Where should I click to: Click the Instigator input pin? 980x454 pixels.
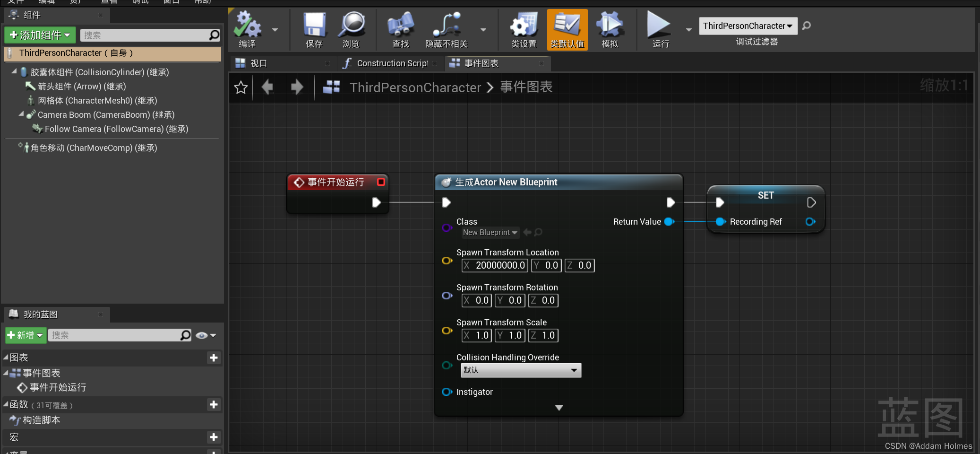(x=447, y=392)
